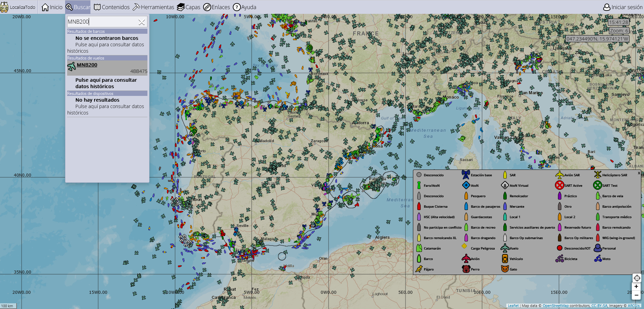Image resolution: width=644 pixels, height=309 pixels.
Task: Close the legend panel
Action: pos(639,173)
